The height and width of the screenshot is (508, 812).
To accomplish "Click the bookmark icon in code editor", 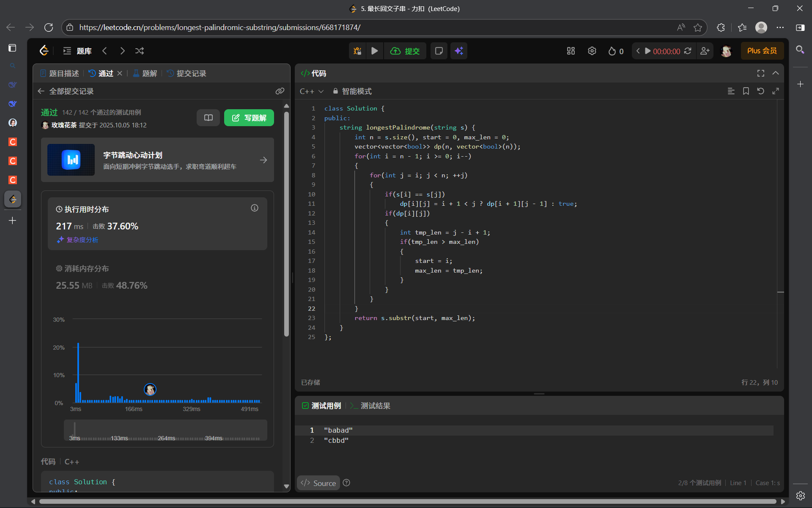I will [746, 91].
